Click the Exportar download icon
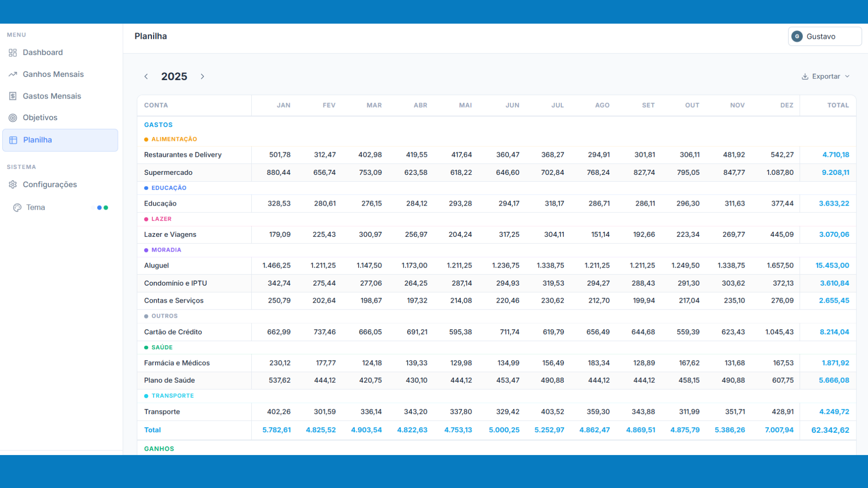The image size is (868, 488). (x=805, y=77)
